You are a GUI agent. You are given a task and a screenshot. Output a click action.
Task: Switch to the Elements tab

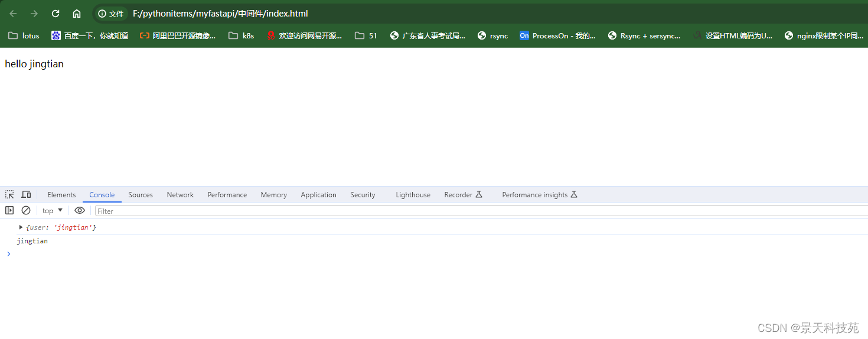61,195
